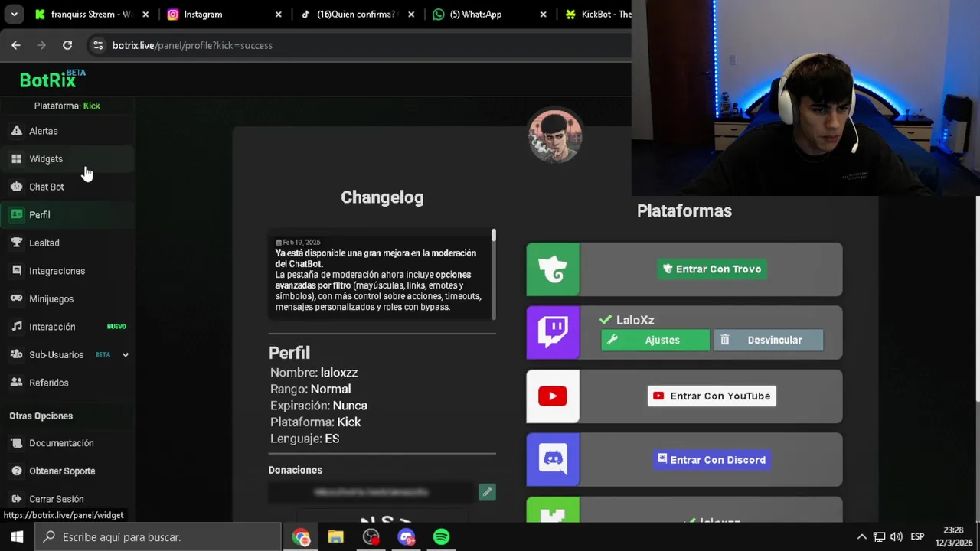Open the Alertas sidebar icon
The height and width of the screenshot is (551, 980).
(x=16, y=131)
